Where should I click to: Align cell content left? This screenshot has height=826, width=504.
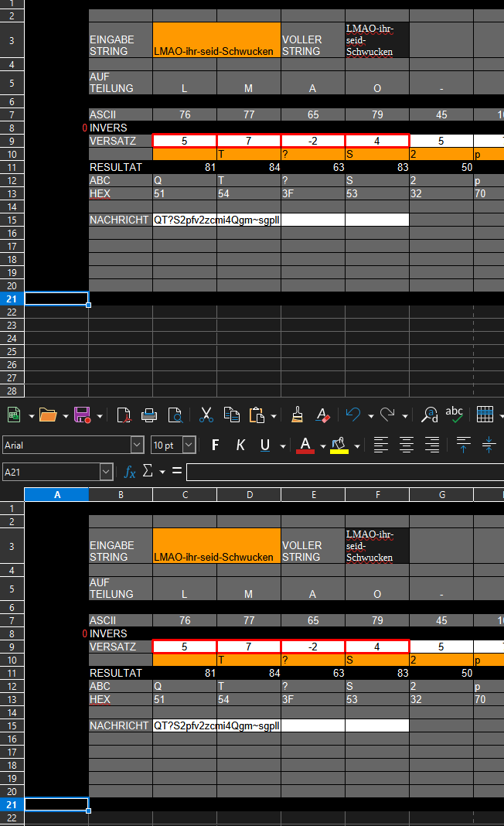(381, 445)
